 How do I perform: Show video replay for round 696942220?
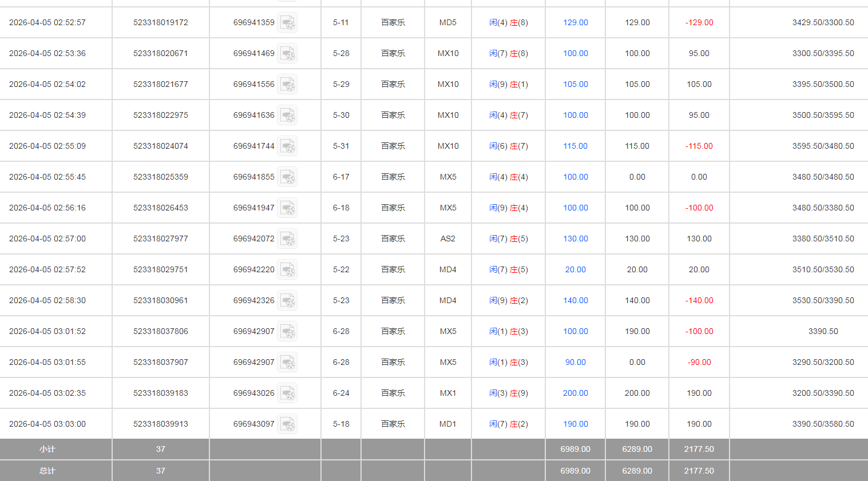(287, 270)
